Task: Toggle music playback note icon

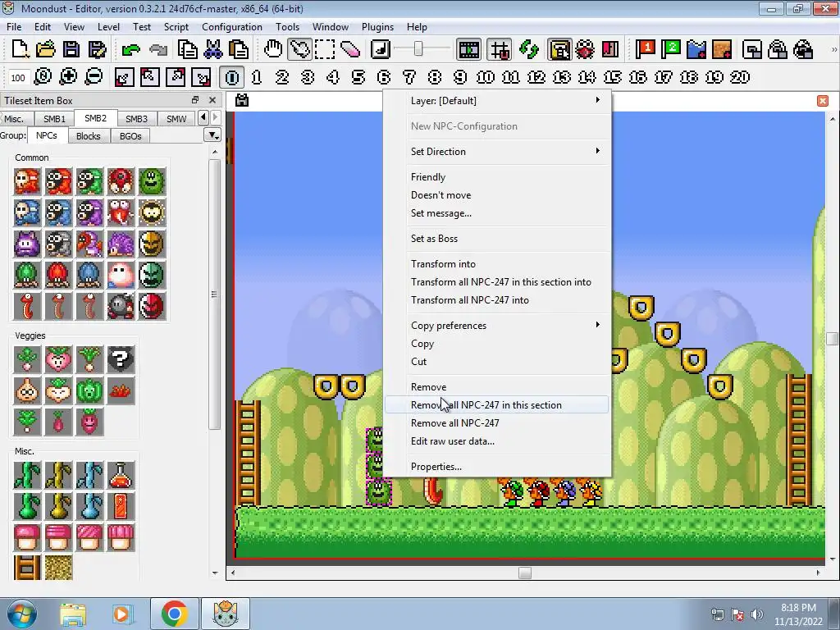Action: pyautogui.click(x=381, y=50)
